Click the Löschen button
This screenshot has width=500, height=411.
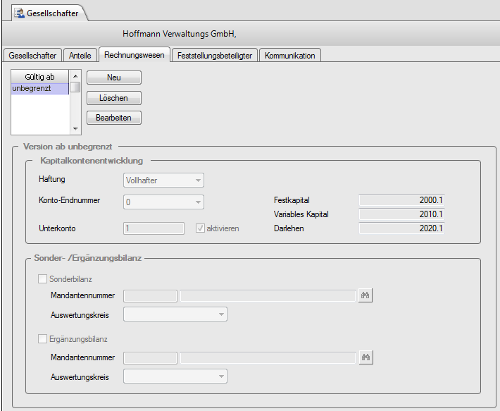pos(114,98)
